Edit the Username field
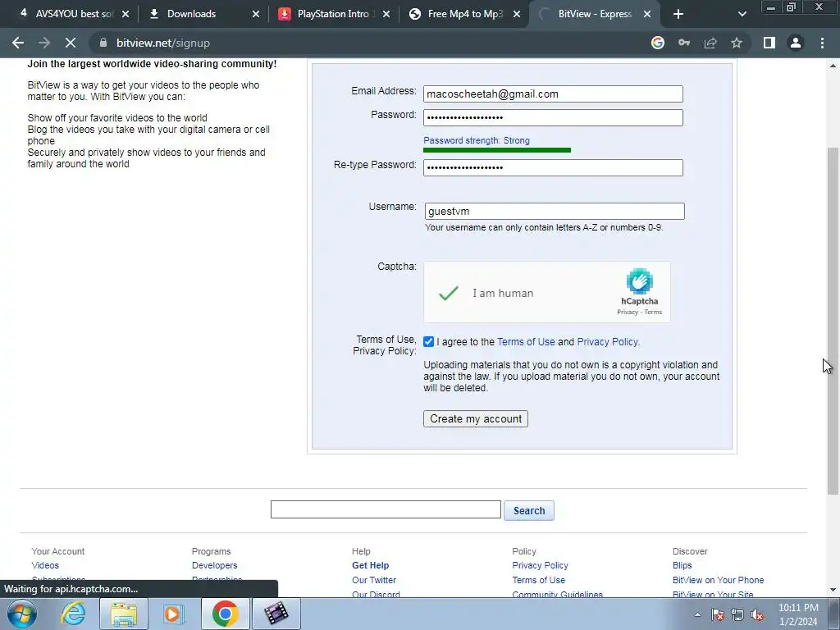Viewport: 840px width, 630px height. (x=555, y=211)
